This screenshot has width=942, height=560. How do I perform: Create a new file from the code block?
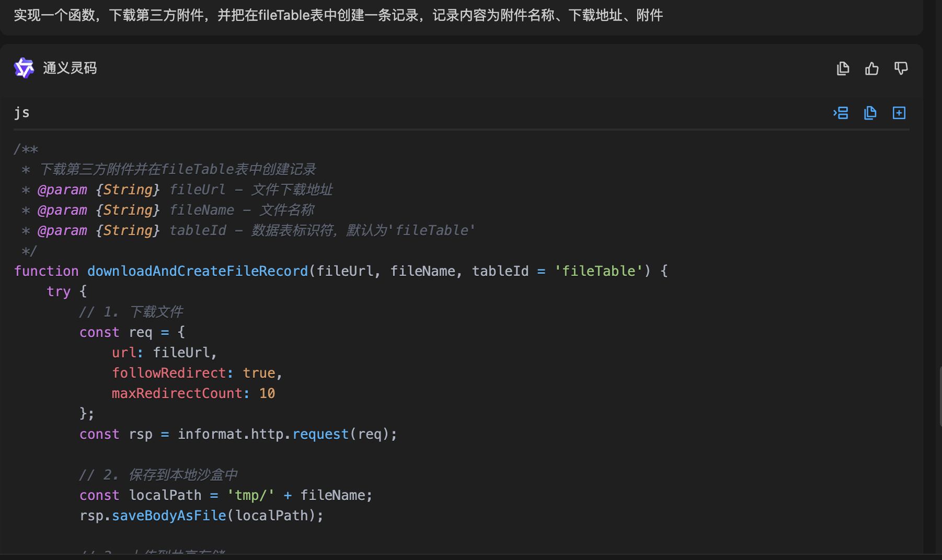click(899, 113)
